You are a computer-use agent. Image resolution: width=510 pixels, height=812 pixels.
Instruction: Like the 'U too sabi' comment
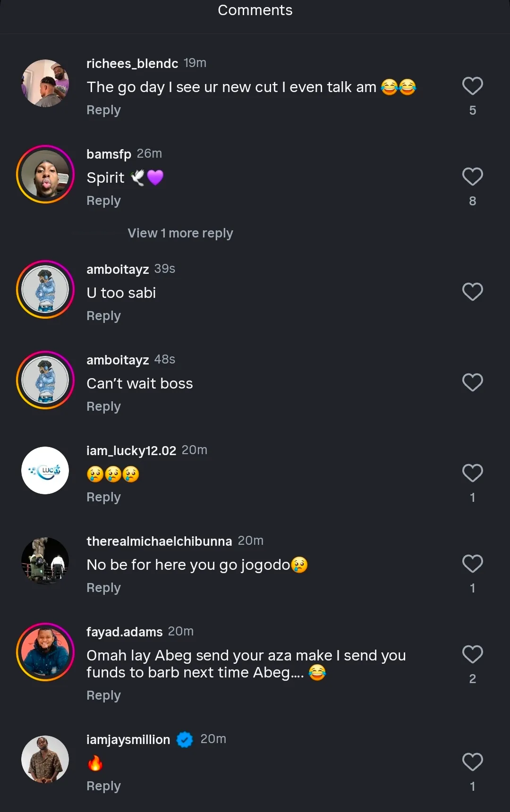point(472,292)
